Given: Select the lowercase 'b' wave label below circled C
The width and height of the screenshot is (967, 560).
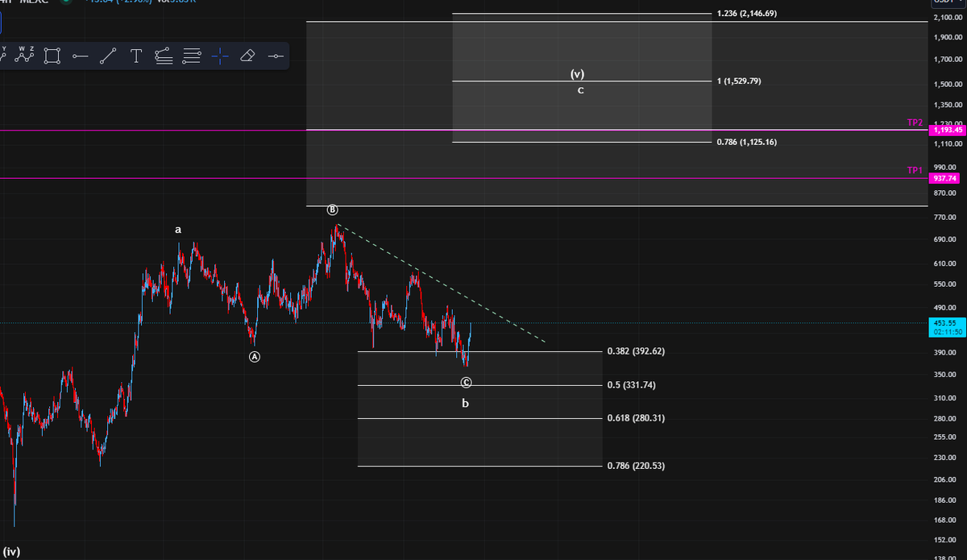Looking at the screenshot, I should [x=465, y=403].
